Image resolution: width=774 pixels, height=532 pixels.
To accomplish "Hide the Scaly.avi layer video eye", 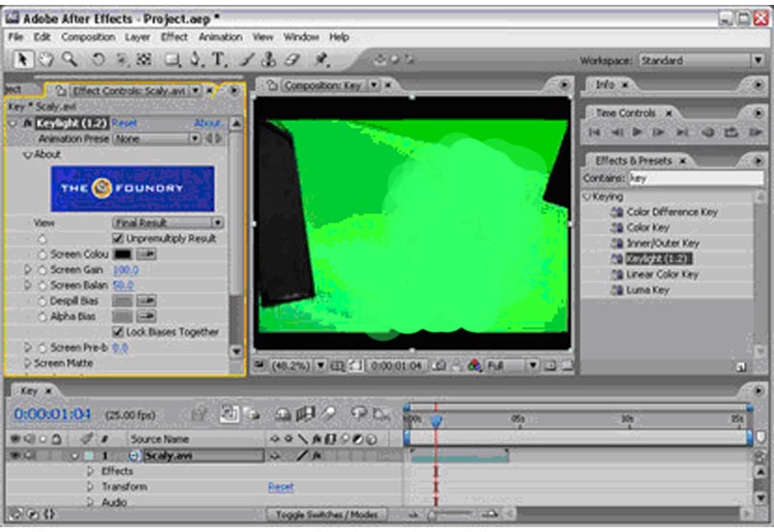I will coord(15,455).
